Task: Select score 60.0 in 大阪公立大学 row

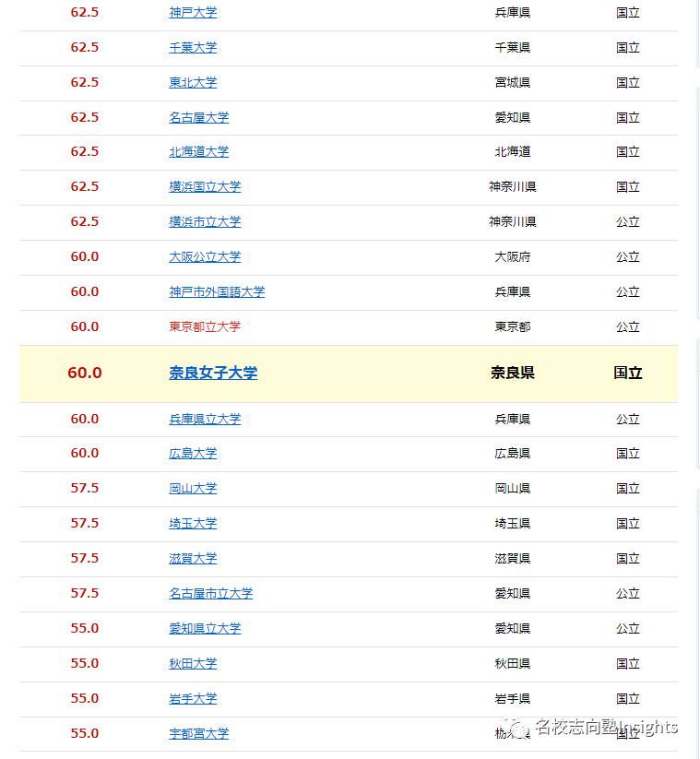Action: click(x=85, y=256)
